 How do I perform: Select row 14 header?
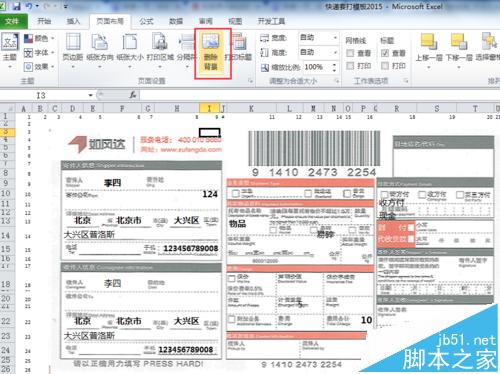pos(7,235)
